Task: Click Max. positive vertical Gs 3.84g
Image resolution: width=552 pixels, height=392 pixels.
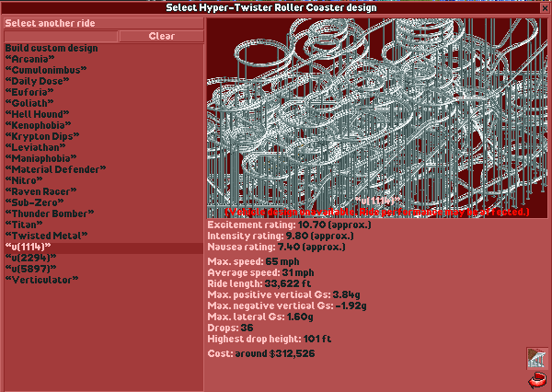Action: click(x=283, y=294)
